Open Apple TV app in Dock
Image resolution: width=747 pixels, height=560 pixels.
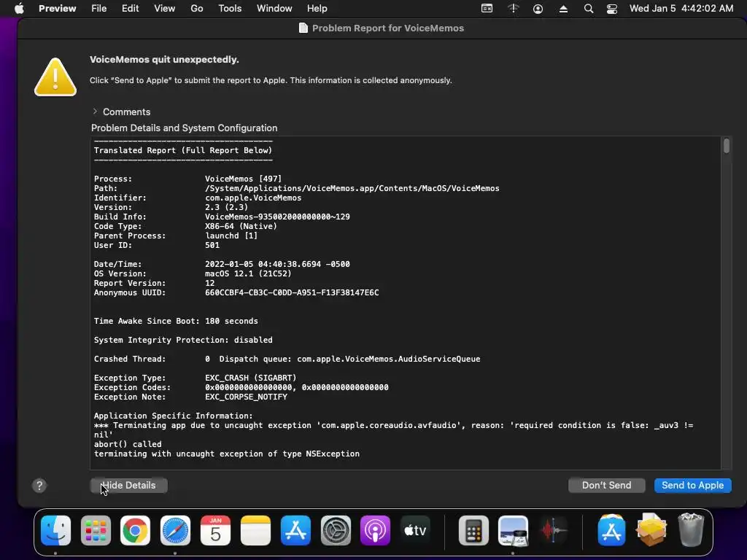tap(415, 530)
